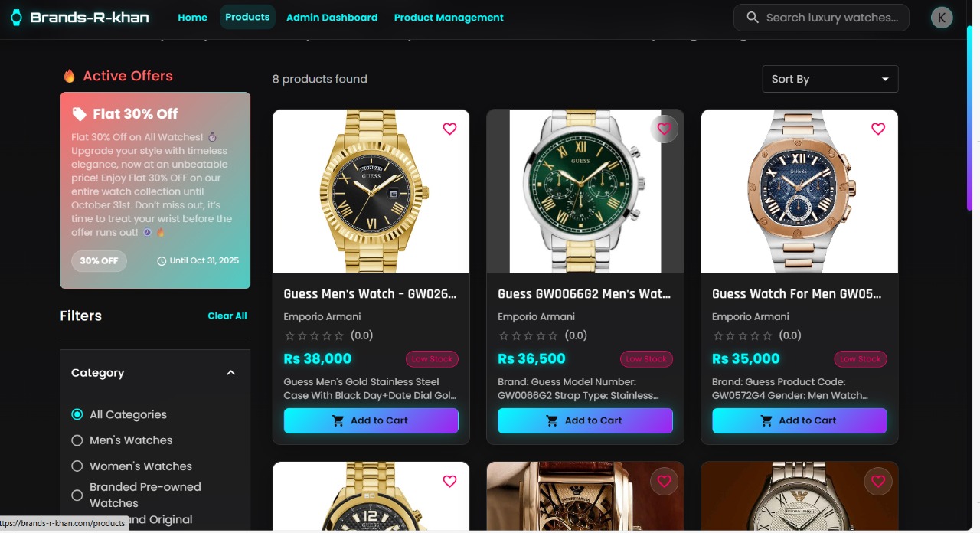Open the Product Management nav item
Screen dimensions: 980x533
pos(449,18)
